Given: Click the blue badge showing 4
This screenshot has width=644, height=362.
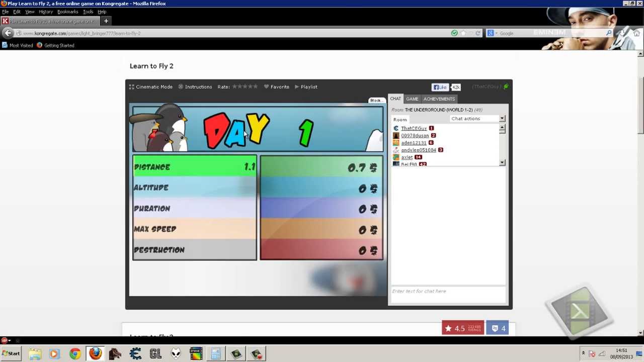Looking at the screenshot, I should 497,328.
